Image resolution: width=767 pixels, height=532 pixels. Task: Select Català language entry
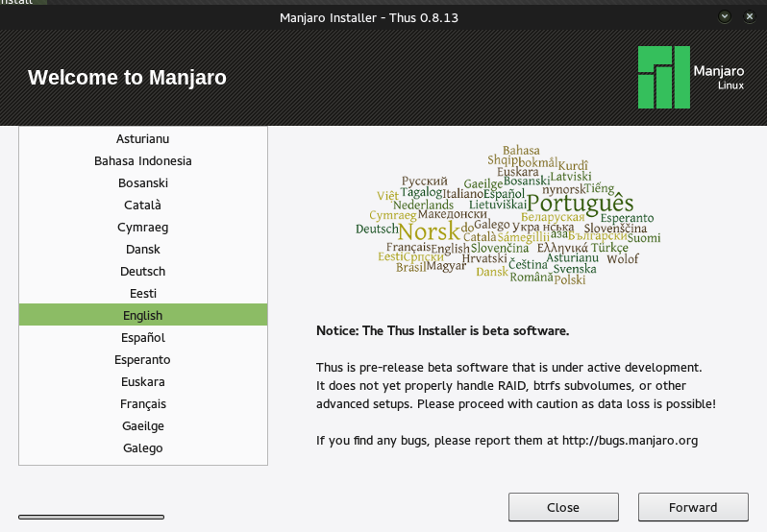pyautogui.click(x=143, y=205)
